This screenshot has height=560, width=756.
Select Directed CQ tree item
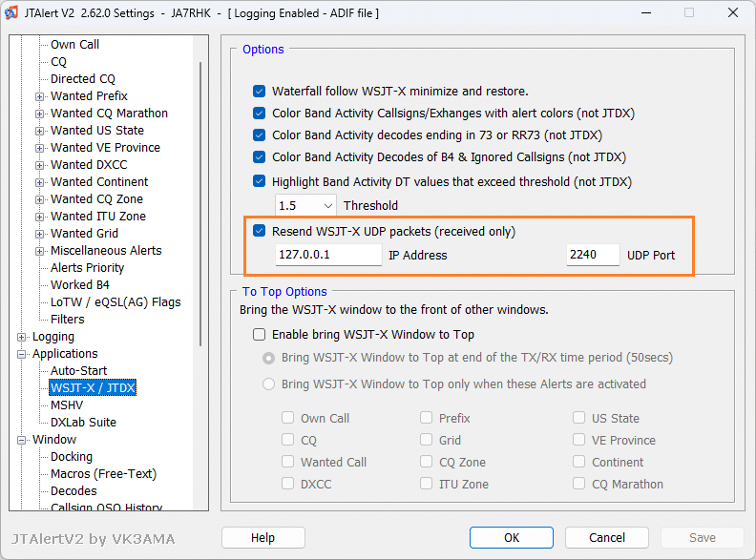(83, 78)
